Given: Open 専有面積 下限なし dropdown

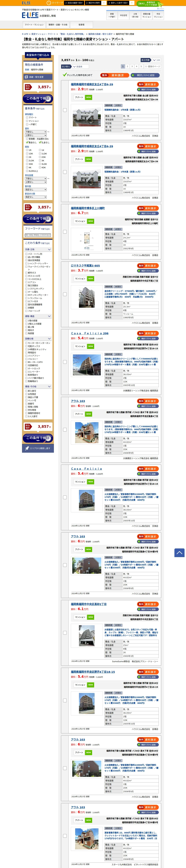Looking at the screenshot, I should tap(36, 179).
